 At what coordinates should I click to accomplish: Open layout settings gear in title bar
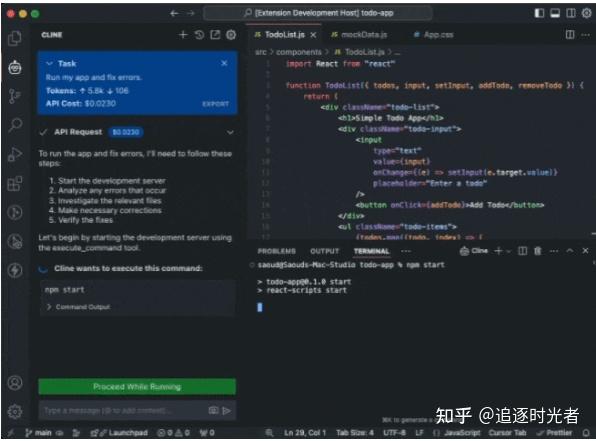pyautogui.click(x=586, y=13)
